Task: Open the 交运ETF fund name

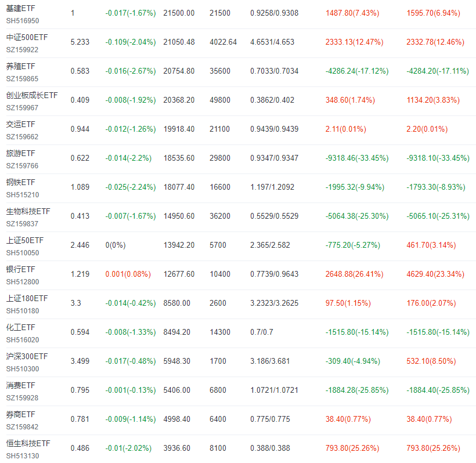Action: [21, 124]
